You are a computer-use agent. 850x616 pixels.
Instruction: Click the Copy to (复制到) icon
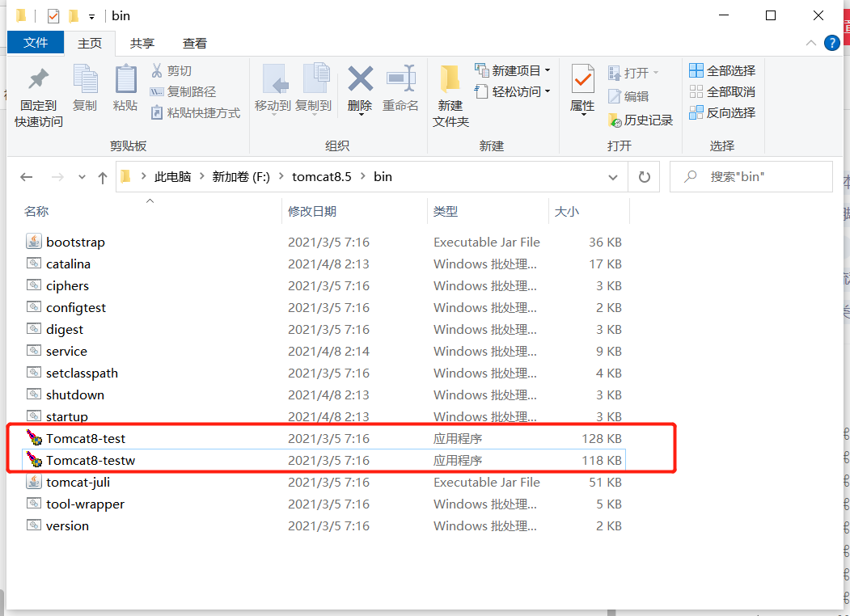(x=315, y=79)
